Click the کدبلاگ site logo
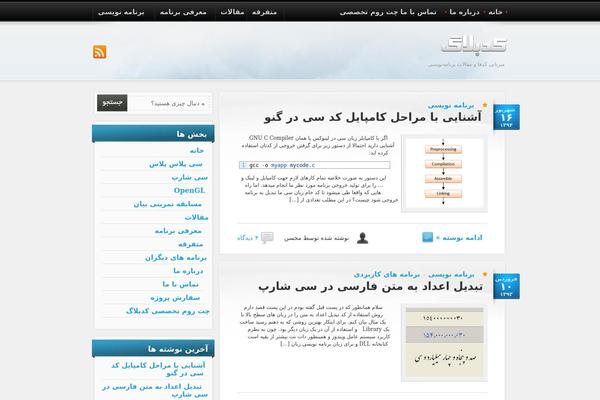This screenshot has width=600, height=400. (474, 44)
